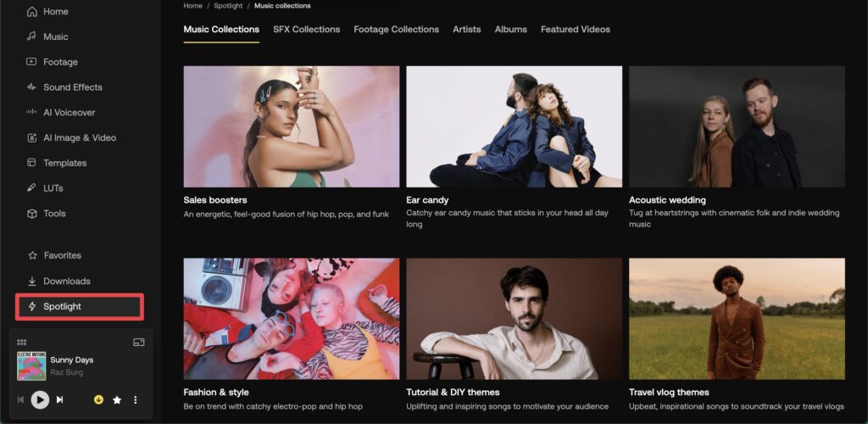Click the Sales boosters title
The height and width of the screenshot is (424, 868).
tap(215, 200)
